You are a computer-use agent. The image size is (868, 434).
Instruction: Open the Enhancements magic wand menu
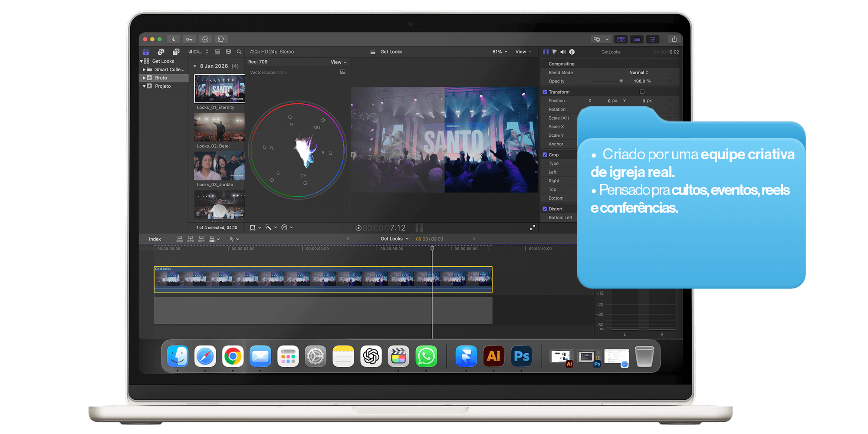[271, 227]
